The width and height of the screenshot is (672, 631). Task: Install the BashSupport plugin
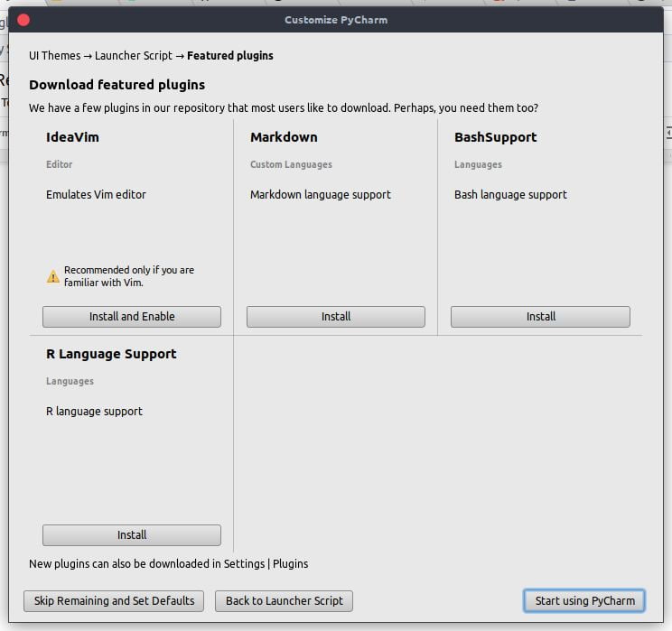(540, 317)
